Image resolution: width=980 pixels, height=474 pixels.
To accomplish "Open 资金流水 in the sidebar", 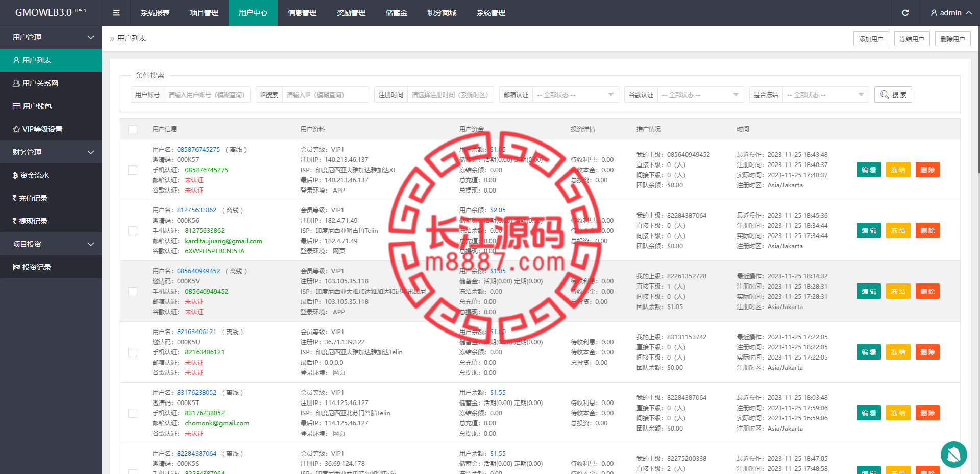I will point(51,175).
